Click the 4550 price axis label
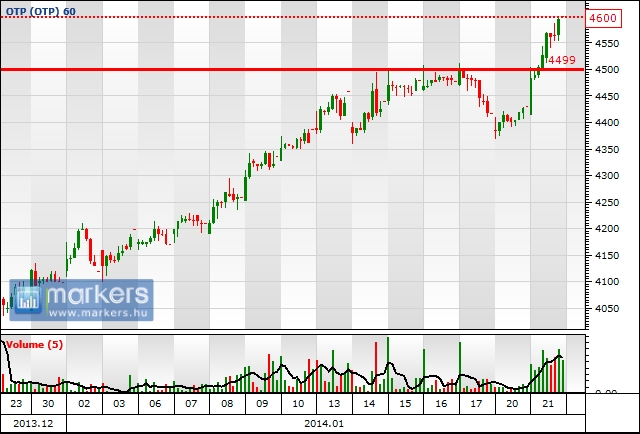 [x=607, y=43]
